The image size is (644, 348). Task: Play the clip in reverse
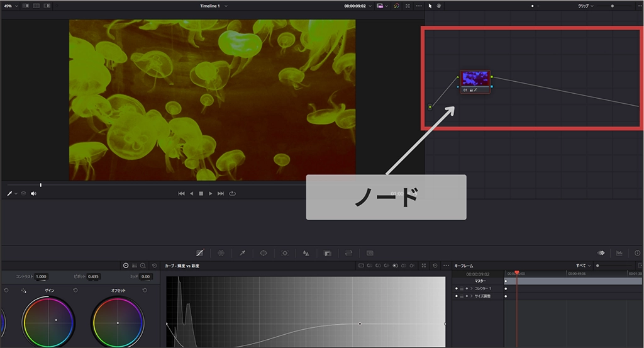click(x=191, y=194)
